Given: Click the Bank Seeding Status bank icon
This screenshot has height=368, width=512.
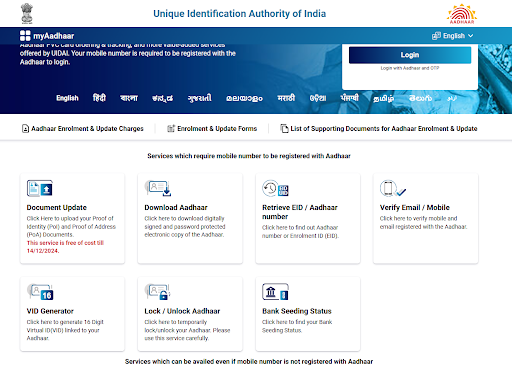Looking at the screenshot, I should click(275, 292).
